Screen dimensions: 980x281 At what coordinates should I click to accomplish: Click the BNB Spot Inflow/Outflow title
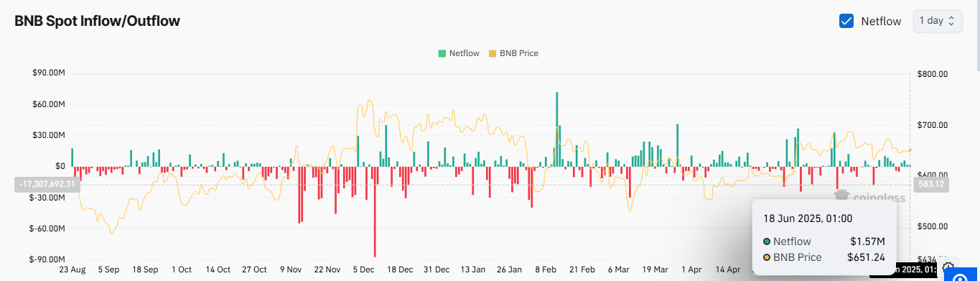(x=97, y=21)
